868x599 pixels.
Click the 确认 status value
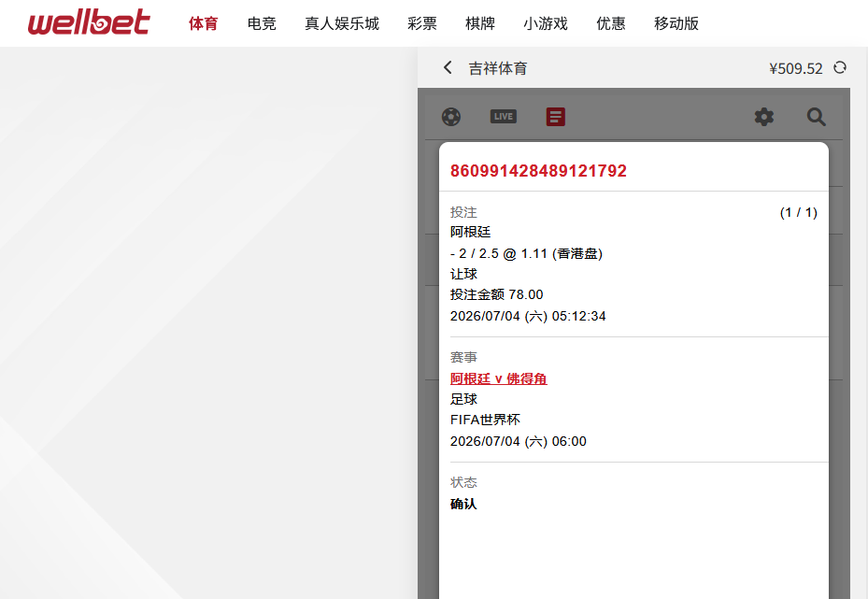click(463, 504)
